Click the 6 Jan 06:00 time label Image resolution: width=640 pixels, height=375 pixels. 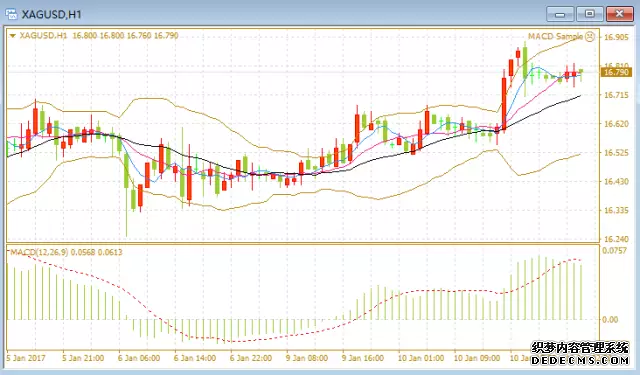point(139,358)
